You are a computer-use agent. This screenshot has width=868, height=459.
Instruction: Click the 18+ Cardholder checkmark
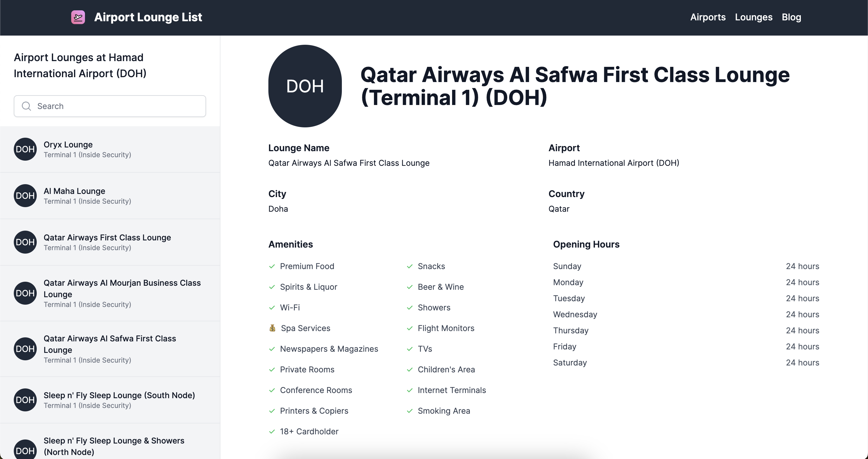pyautogui.click(x=272, y=431)
